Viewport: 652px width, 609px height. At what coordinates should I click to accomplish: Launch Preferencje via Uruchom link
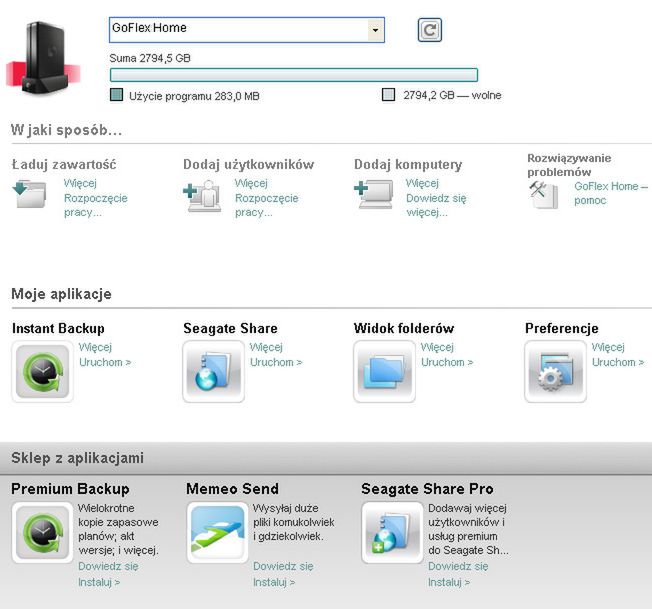coord(618,362)
